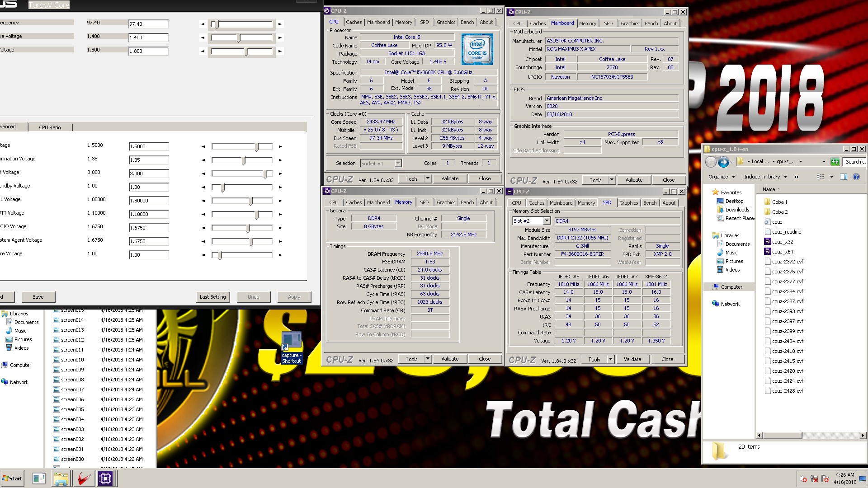Click Close in the Mainboard CPU-Z window

point(669,180)
